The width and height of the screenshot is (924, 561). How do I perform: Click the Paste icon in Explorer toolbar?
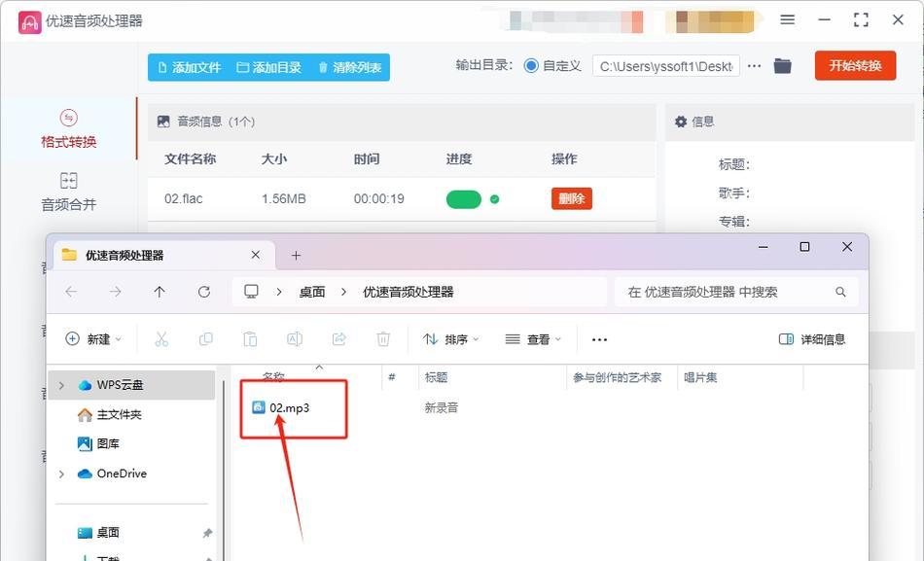coord(250,339)
